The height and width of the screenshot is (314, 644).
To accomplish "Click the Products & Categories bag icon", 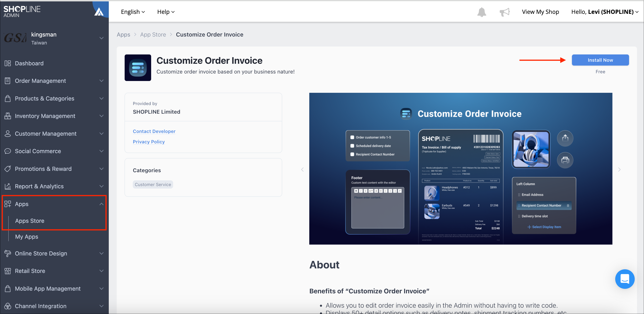I will coord(8,98).
